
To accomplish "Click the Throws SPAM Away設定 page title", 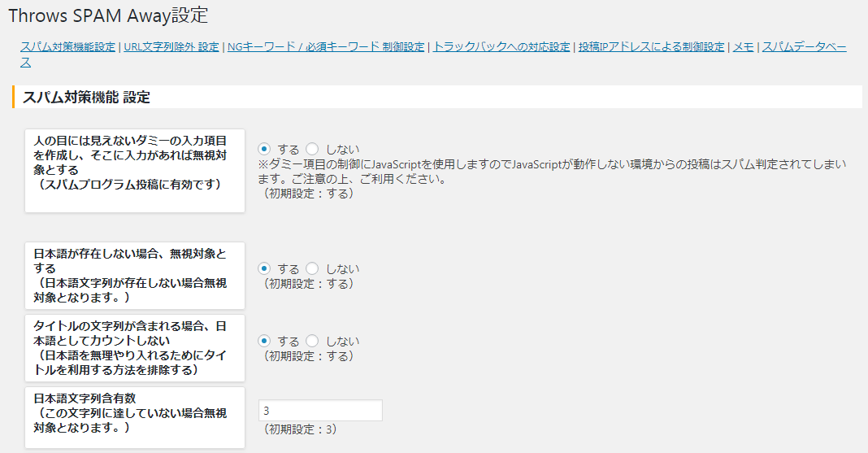I will click(x=109, y=15).
